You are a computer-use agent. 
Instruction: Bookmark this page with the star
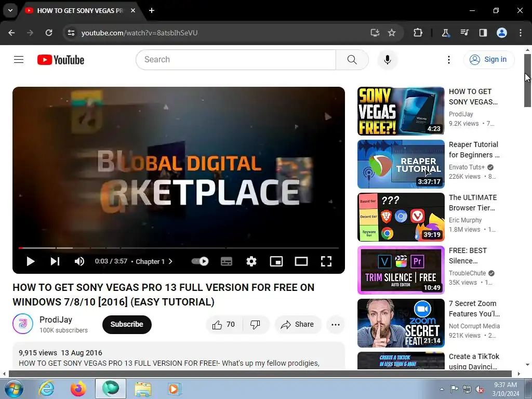[392, 33]
